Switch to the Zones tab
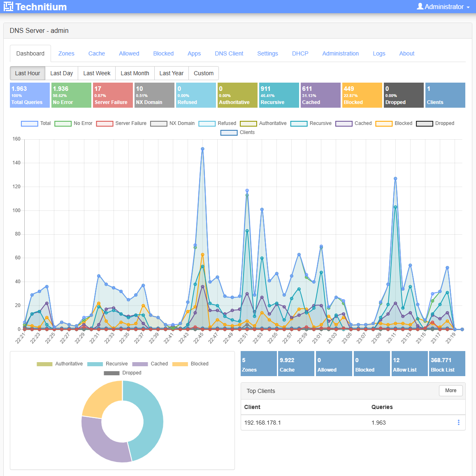The width and height of the screenshot is (476, 476). pyautogui.click(x=66, y=53)
